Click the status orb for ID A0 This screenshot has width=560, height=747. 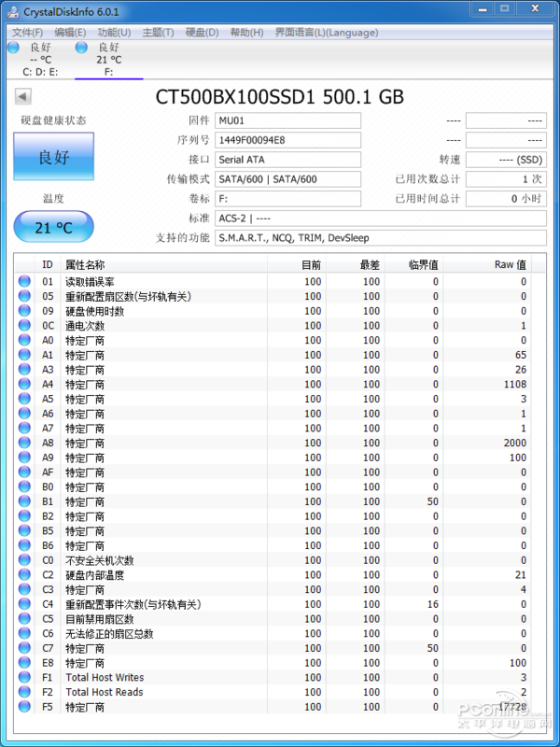point(24,340)
